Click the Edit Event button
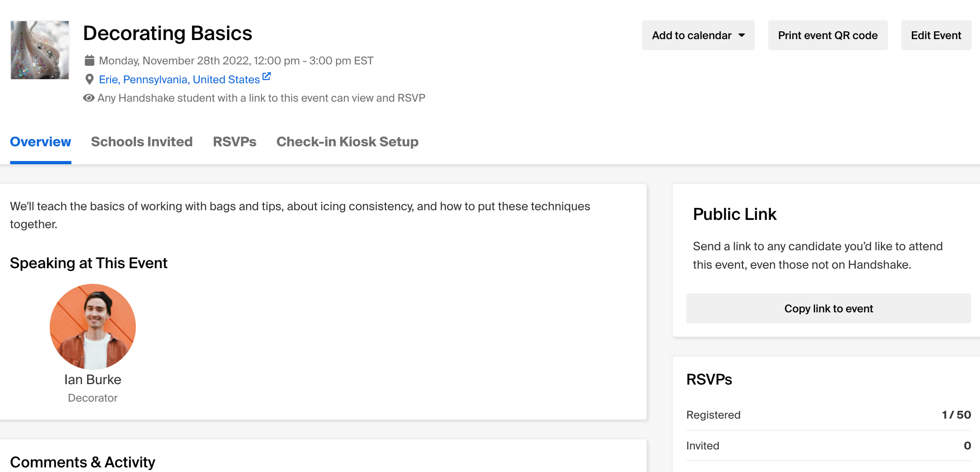Viewport: 980px width, 472px height. point(936,35)
